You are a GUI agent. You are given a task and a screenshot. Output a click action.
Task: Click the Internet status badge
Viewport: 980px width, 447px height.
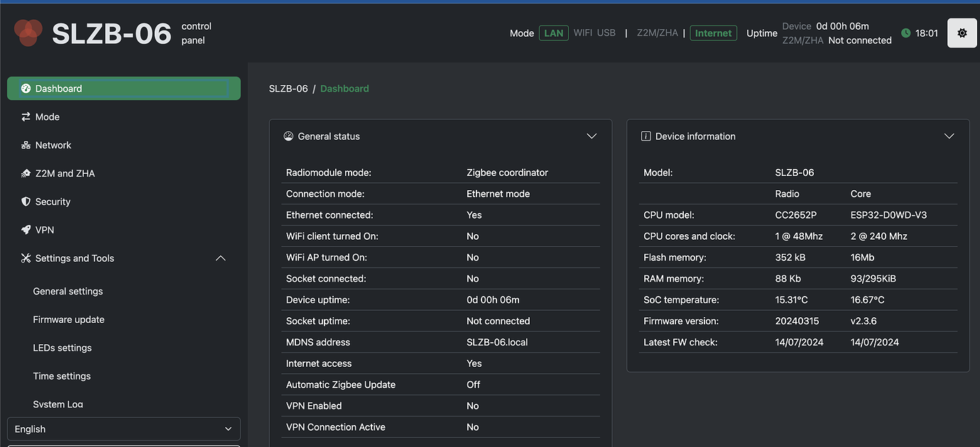point(714,33)
